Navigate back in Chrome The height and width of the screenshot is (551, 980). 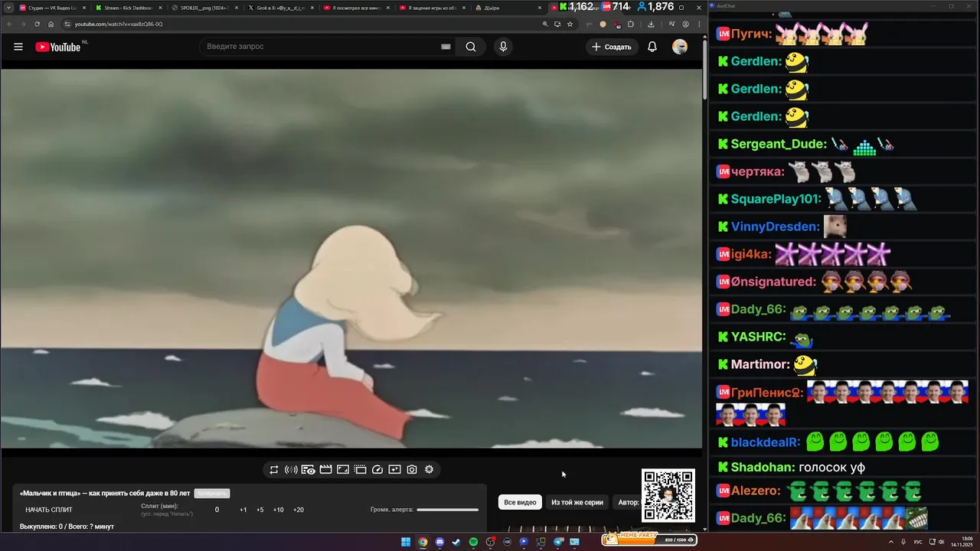8,24
